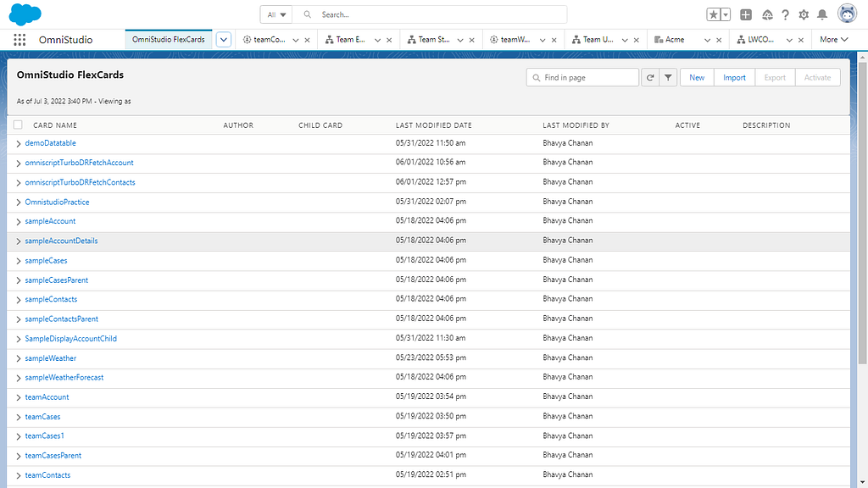This screenshot has height=488, width=868.
Task: Open the Global Actions plus icon
Action: (746, 15)
